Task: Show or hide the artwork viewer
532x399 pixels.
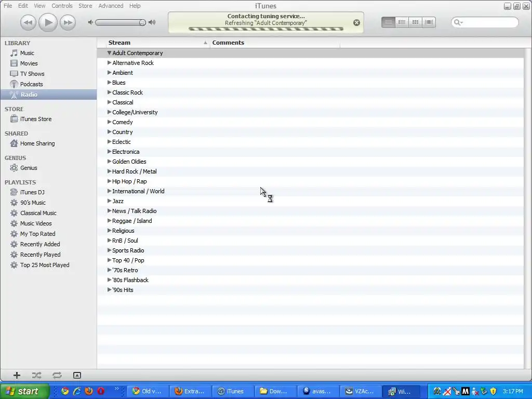Action: pos(77,375)
